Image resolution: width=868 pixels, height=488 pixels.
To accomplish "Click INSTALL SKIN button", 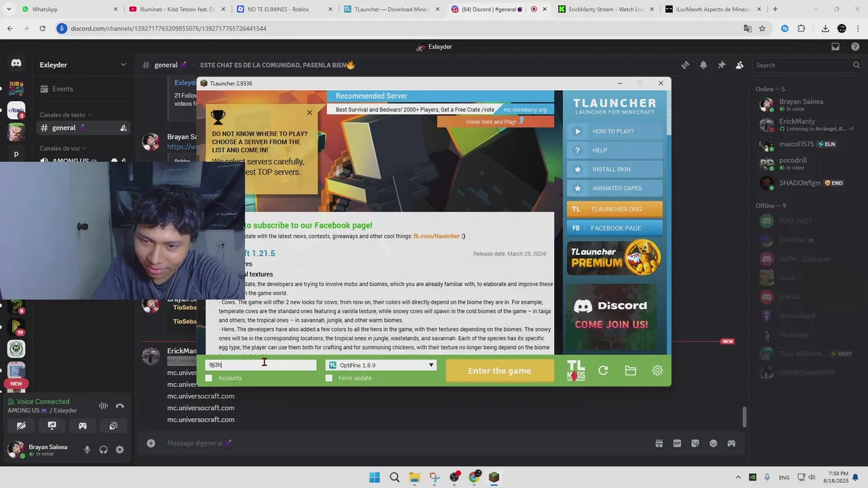I will tap(614, 169).
